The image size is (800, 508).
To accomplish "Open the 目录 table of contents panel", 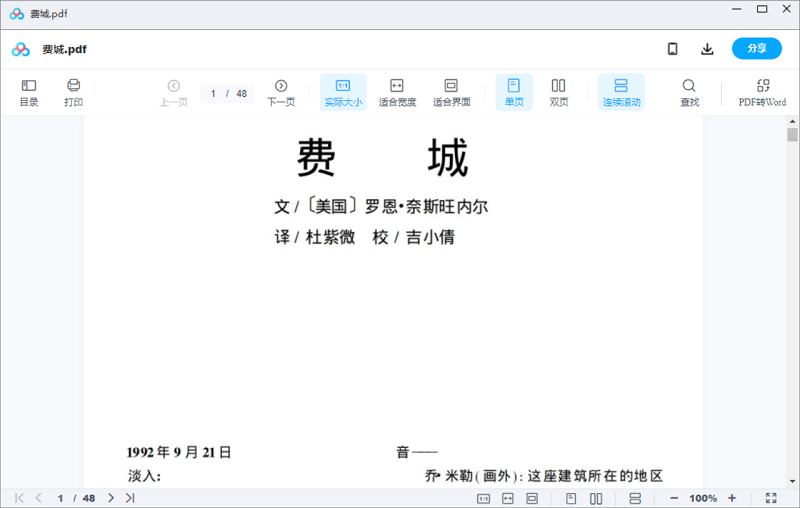I will (29, 92).
